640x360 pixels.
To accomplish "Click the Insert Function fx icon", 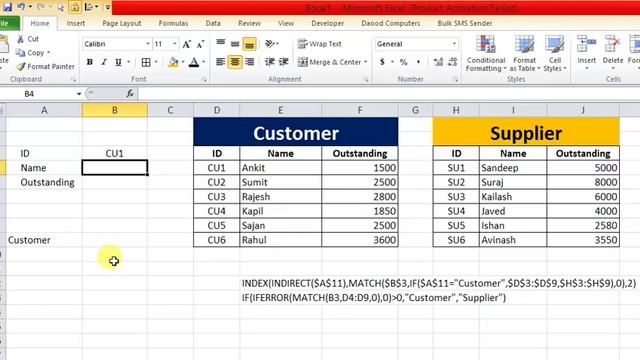I will 130,93.
